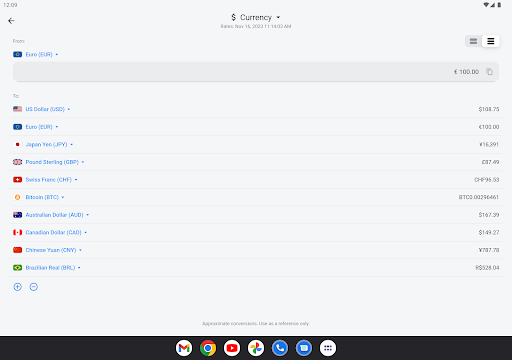Click the Australian flag icon
Viewport: 512px width, 360px height.
(18, 215)
